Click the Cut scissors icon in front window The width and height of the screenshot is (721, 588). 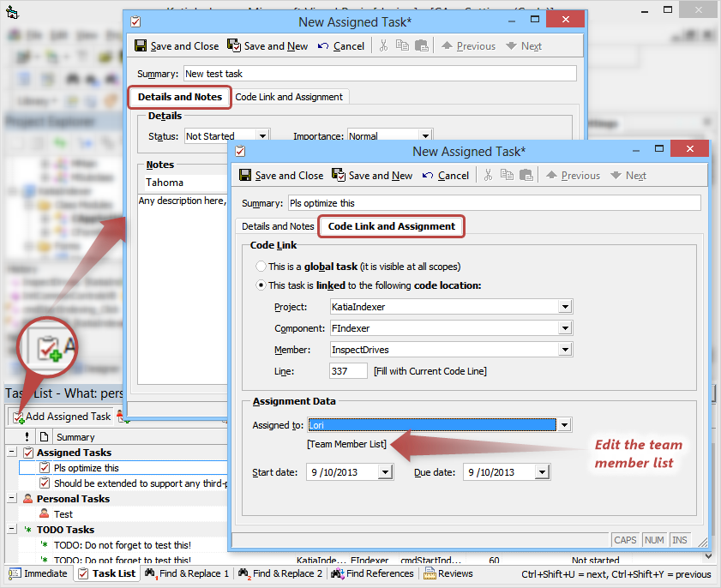coord(489,175)
